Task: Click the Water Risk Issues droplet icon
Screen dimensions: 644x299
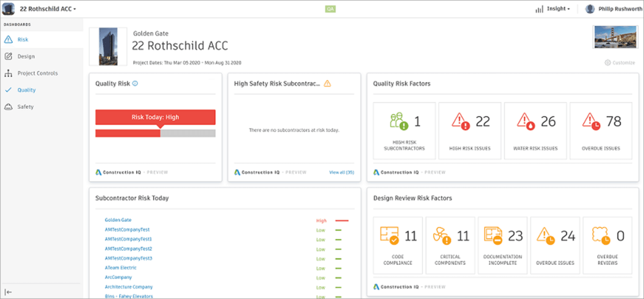Action: tap(526, 121)
